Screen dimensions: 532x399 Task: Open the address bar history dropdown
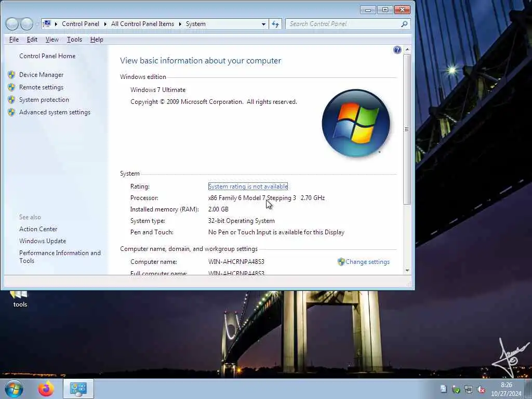pos(263,24)
